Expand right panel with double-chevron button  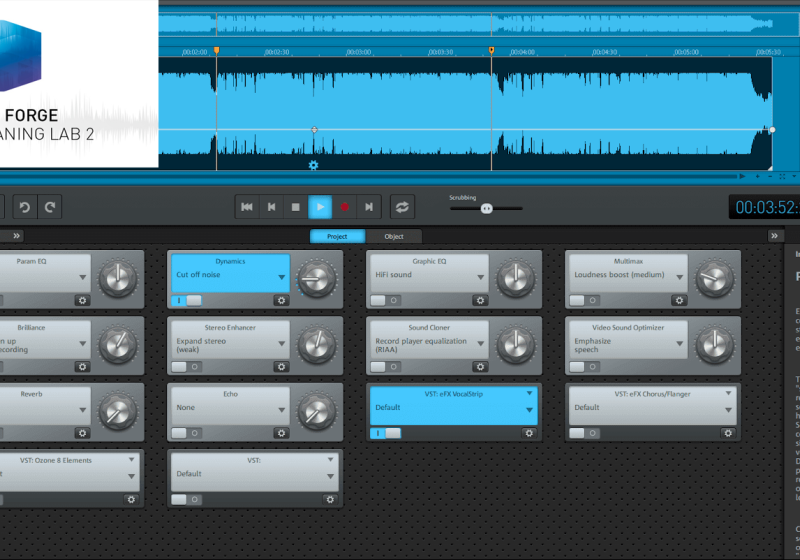(x=775, y=236)
